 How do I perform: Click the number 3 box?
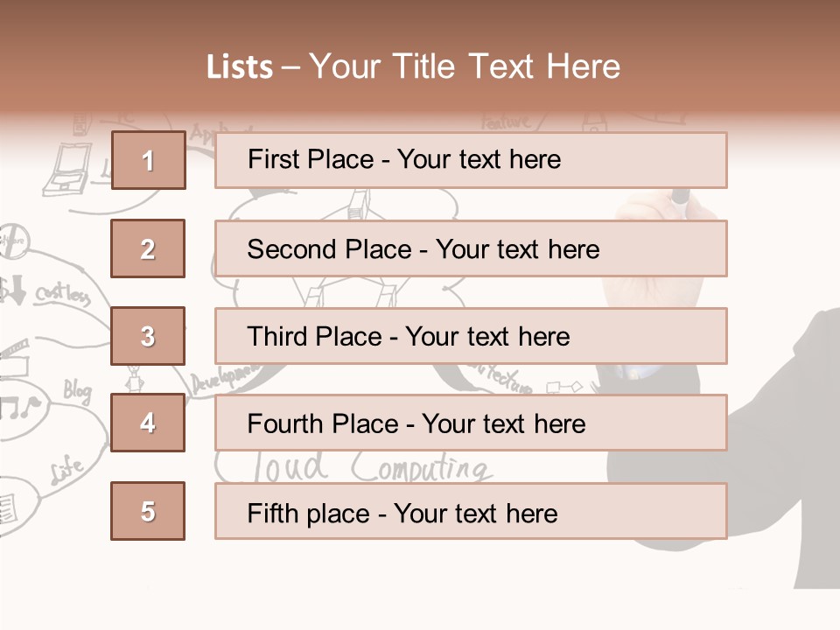pos(148,336)
